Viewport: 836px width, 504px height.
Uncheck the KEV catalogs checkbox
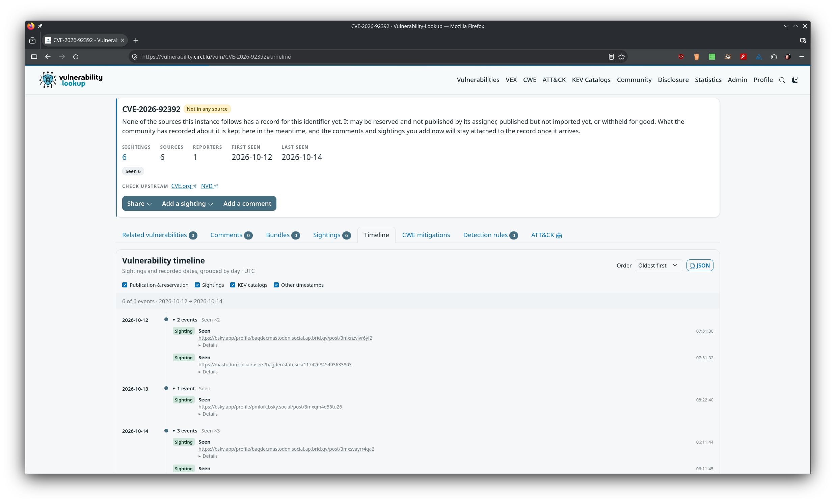233,285
